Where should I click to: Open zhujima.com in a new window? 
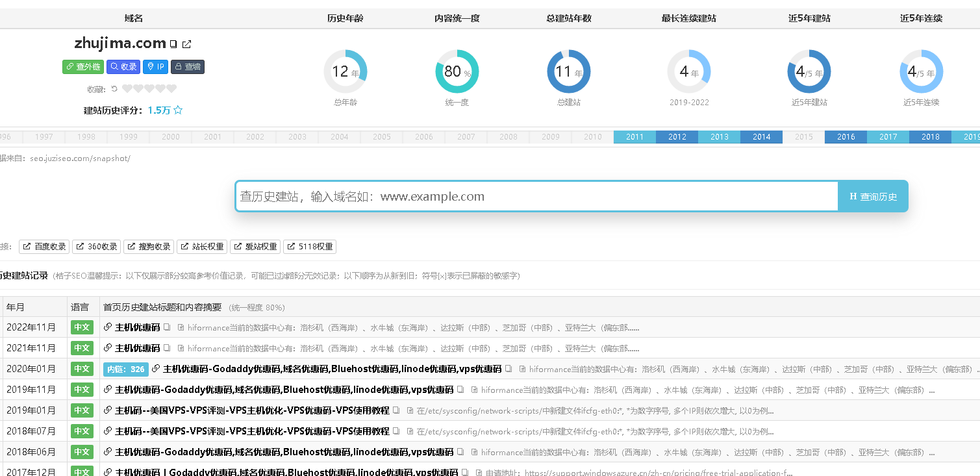click(x=187, y=44)
